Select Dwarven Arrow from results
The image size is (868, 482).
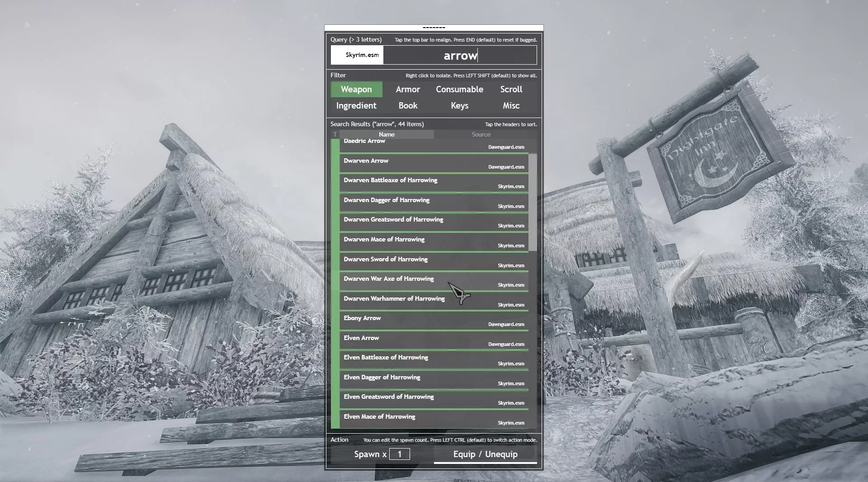(x=434, y=164)
